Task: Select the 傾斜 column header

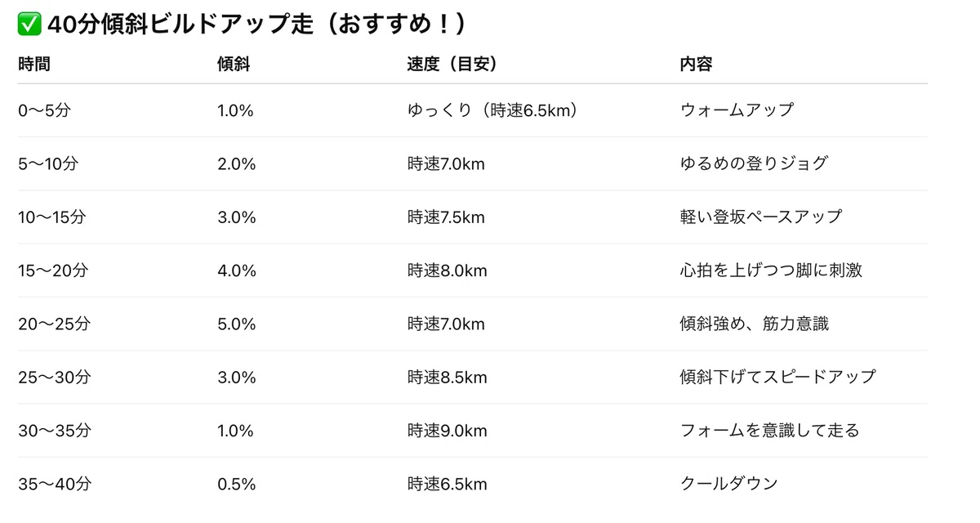Action: (x=234, y=64)
